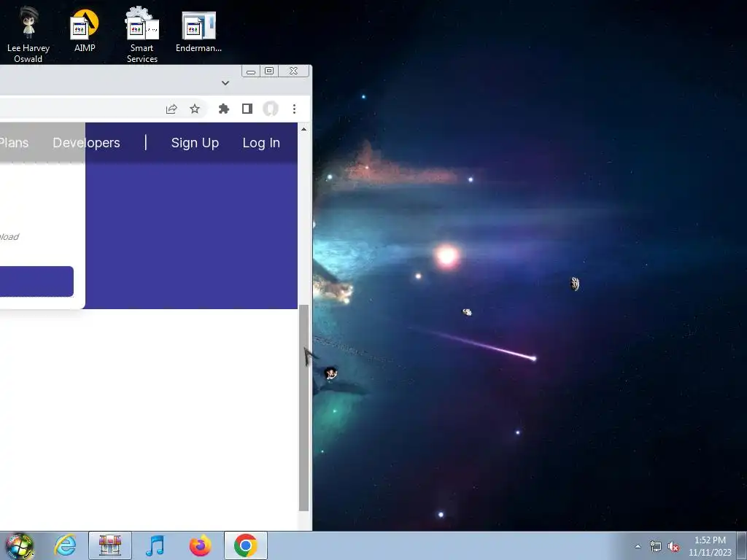Bookmark this page with the star icon
This screenshot has width=747, height=560.
194,109
